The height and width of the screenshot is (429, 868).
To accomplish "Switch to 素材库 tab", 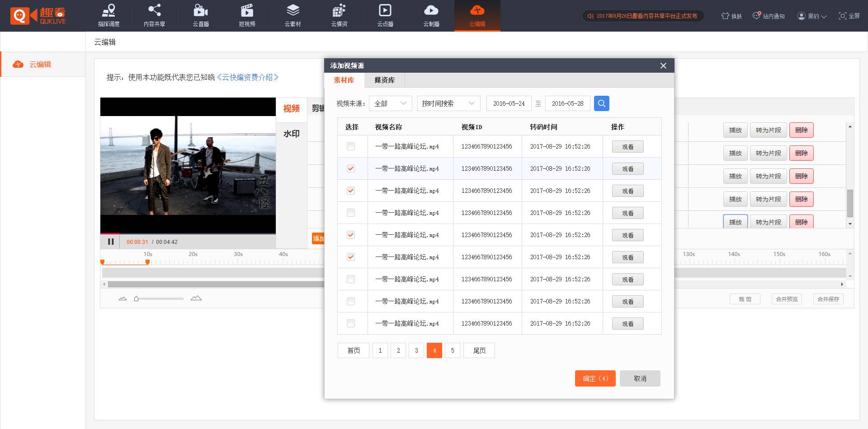I will [x=344, y=80].
